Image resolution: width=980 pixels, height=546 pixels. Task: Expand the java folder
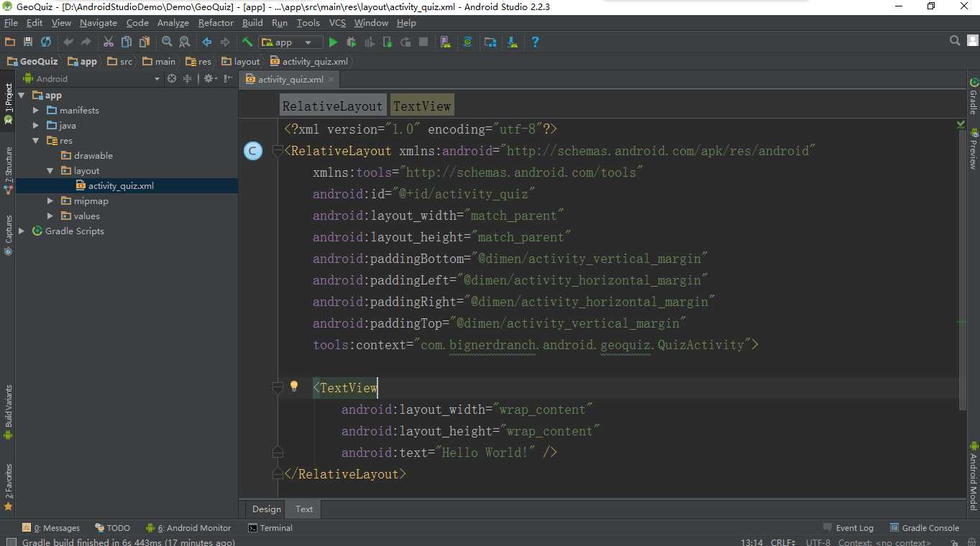coord(36,125)
